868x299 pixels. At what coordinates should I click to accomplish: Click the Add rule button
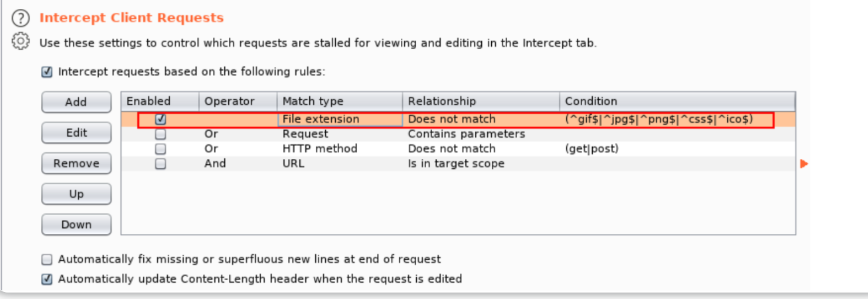(76, 102)
